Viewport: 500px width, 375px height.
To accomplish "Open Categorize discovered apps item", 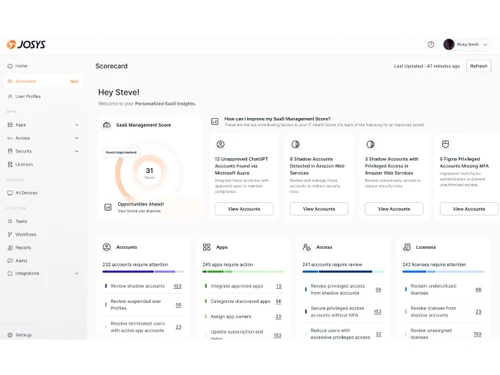I will tap(243, 301).
